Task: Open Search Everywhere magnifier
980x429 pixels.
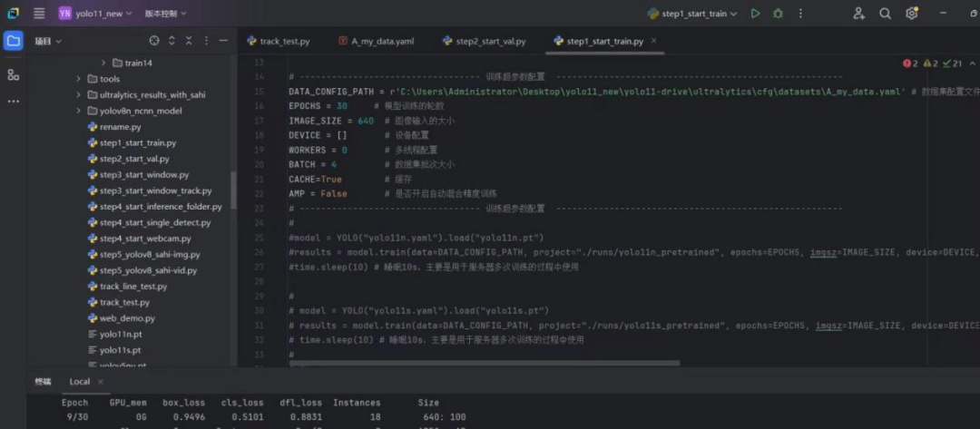Action: point(885,13)
